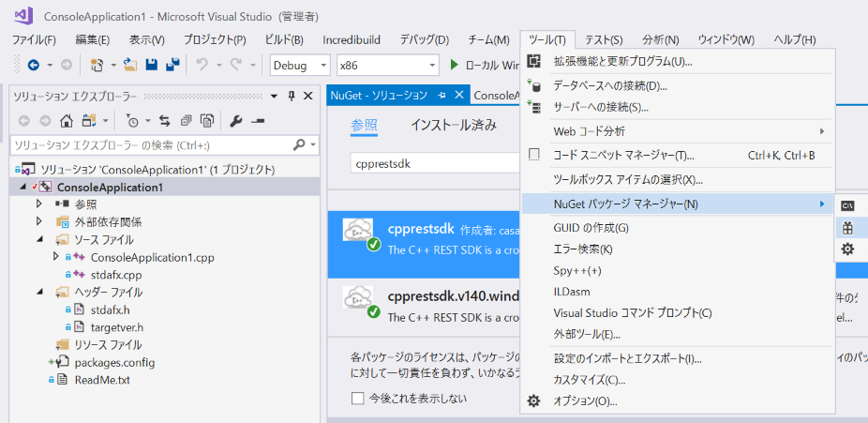868x423 pixels.
Task: Open デバッグ(D) menu
Action: click(x=425, y=40)
